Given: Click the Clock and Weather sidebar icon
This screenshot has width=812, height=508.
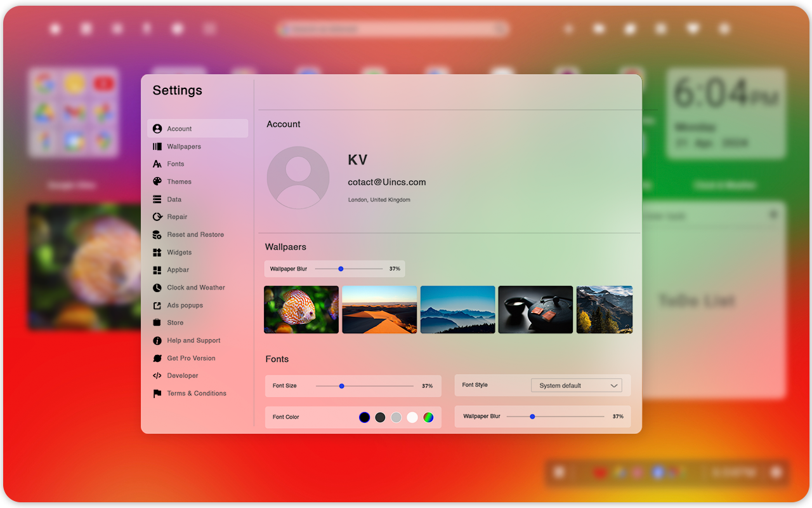Looking at the screenshot, I should (x=157, y=288).
